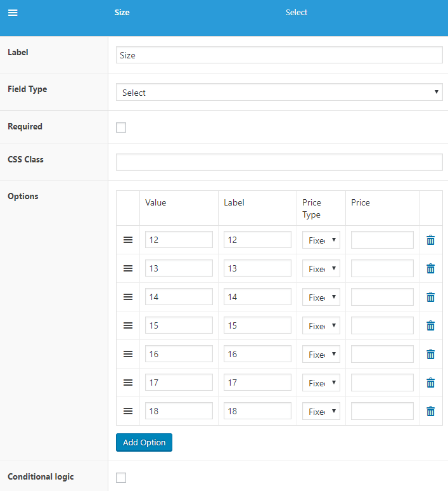
Task: Click the Price field for option 13
Action: coord(382,268)
